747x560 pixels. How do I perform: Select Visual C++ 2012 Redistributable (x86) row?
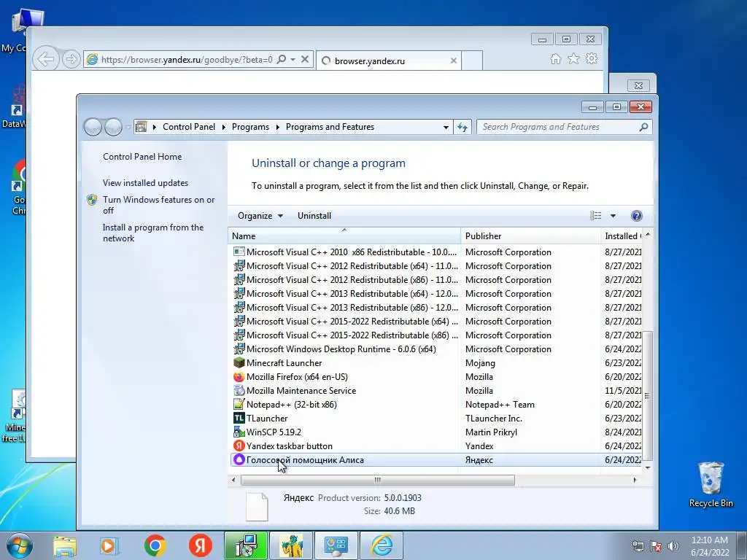coord(436,280)
